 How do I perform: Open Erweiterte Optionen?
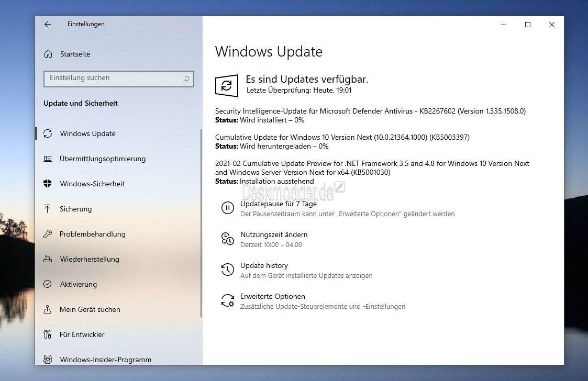point(273,296)
